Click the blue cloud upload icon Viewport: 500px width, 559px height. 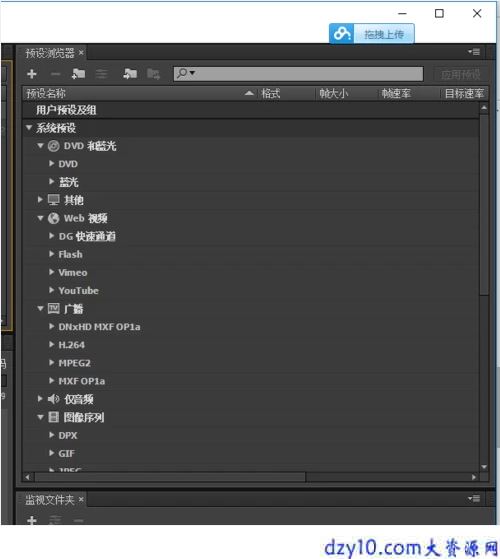(x=341, y=34)
